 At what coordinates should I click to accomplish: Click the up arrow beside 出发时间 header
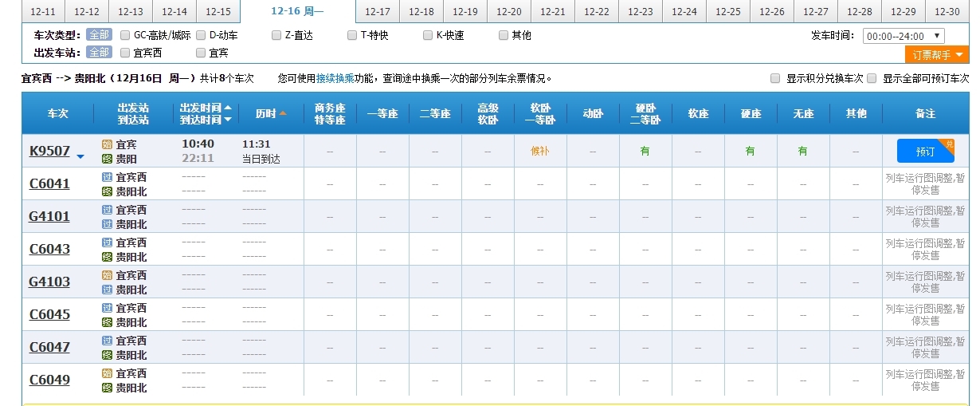point(228,108)
